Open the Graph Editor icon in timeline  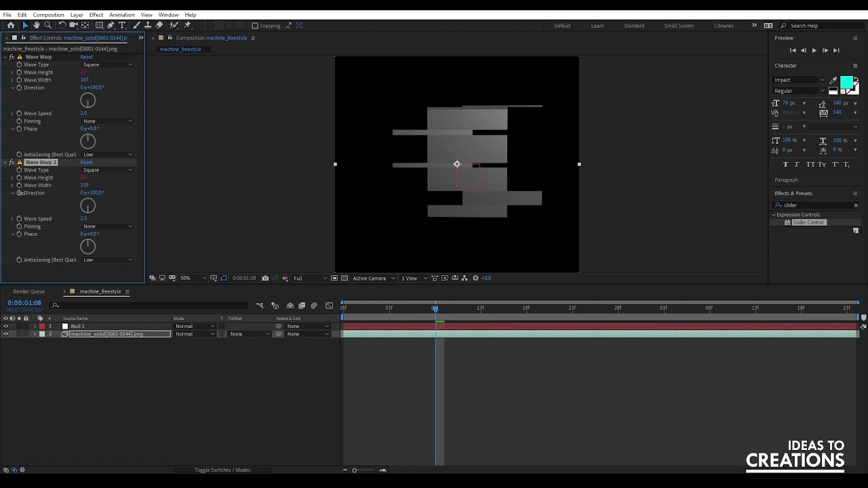point(329,306)
